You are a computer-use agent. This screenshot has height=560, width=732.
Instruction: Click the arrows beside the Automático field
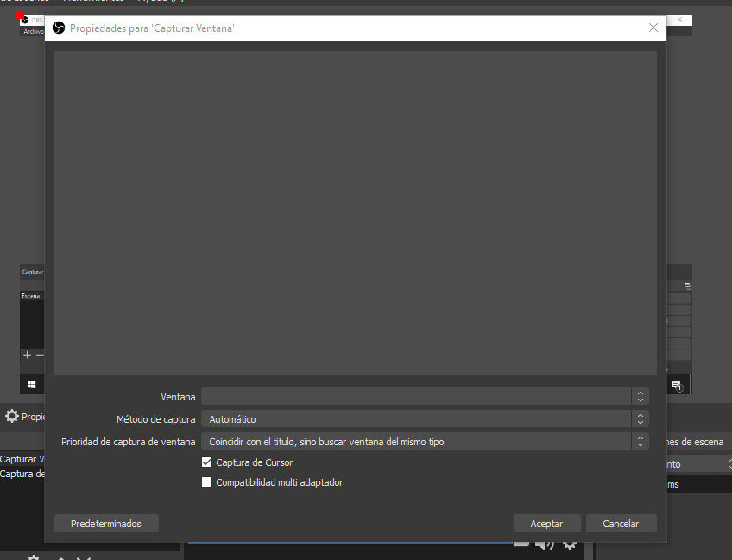(x=640, y=419)
